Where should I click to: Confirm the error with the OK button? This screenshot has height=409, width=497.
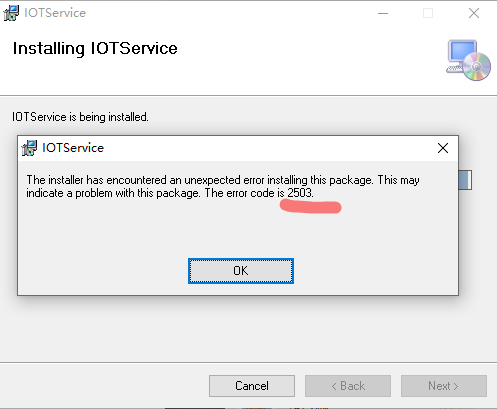[x=241, y=271]
